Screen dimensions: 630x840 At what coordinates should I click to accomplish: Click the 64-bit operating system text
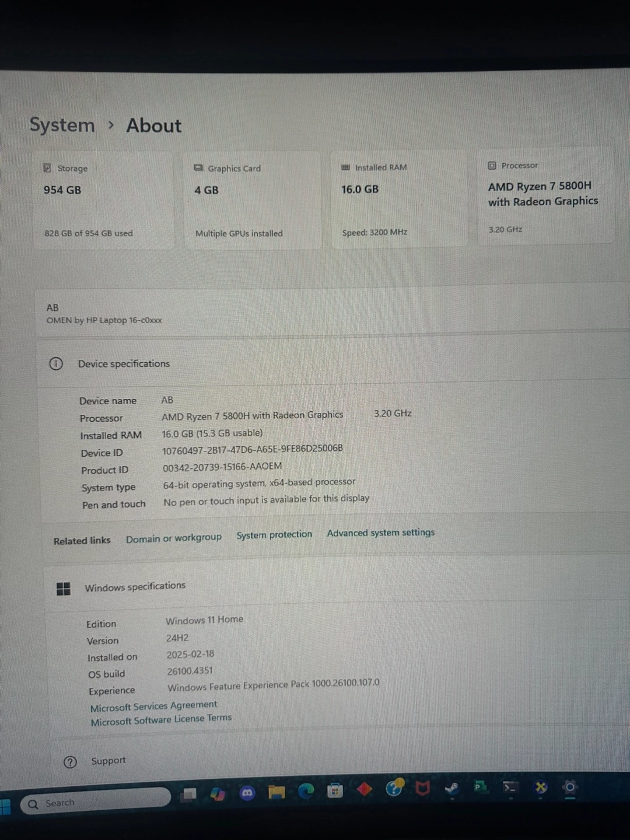click(x=259, y=484)
